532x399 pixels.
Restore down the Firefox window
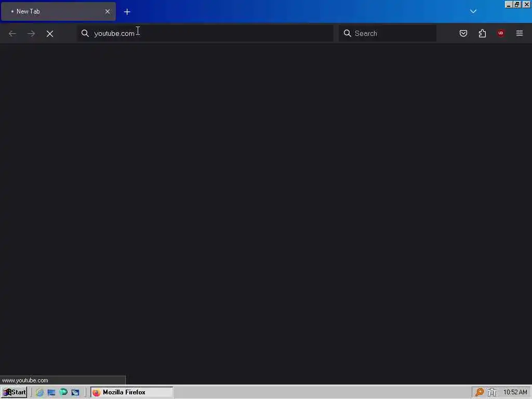pyautogui.click(x=517, y=4)
